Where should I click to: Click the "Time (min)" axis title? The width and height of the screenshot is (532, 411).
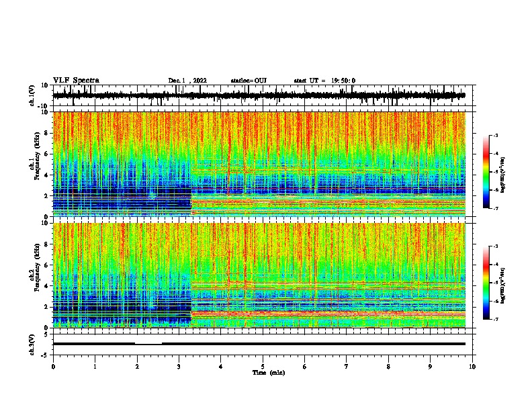point(269,373)
